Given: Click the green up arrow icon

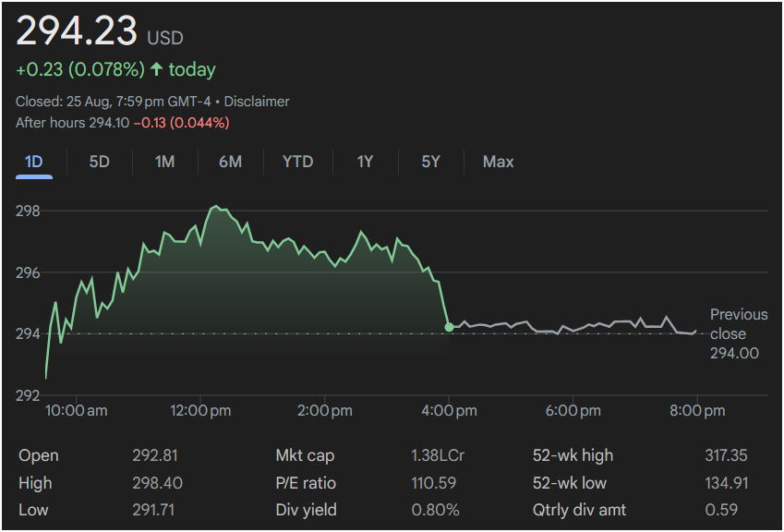Looking at the screenshot, I should point(156,69).
